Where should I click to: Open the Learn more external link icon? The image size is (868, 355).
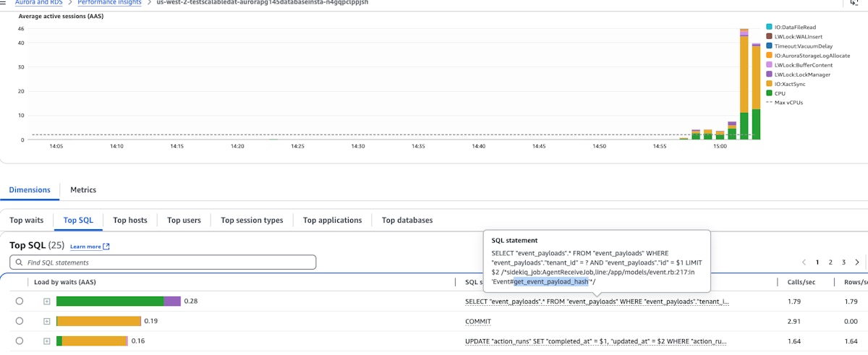pos(106,247)
